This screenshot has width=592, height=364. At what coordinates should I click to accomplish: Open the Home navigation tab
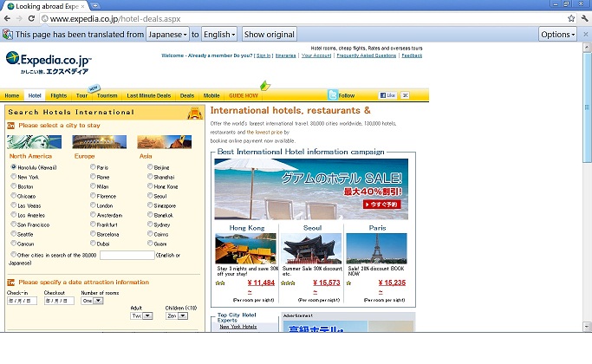[x=12, y=95]
